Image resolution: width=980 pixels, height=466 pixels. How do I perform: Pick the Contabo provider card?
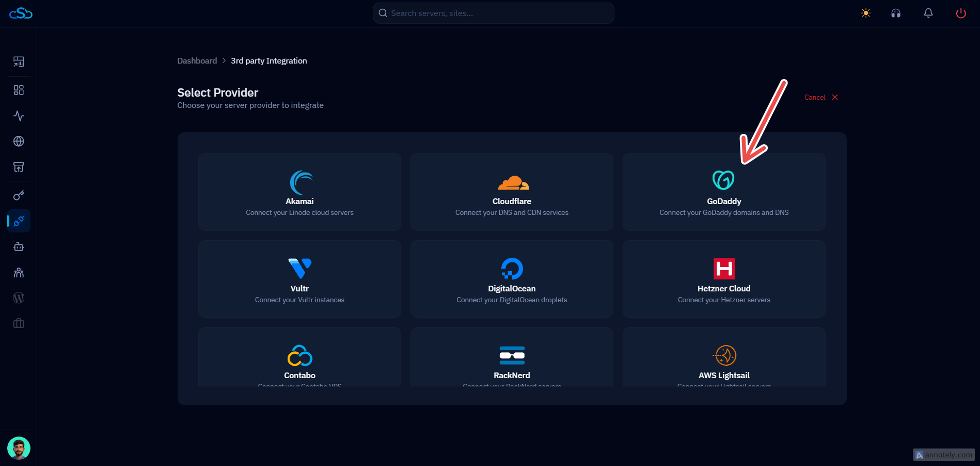(x=299, y=357)
